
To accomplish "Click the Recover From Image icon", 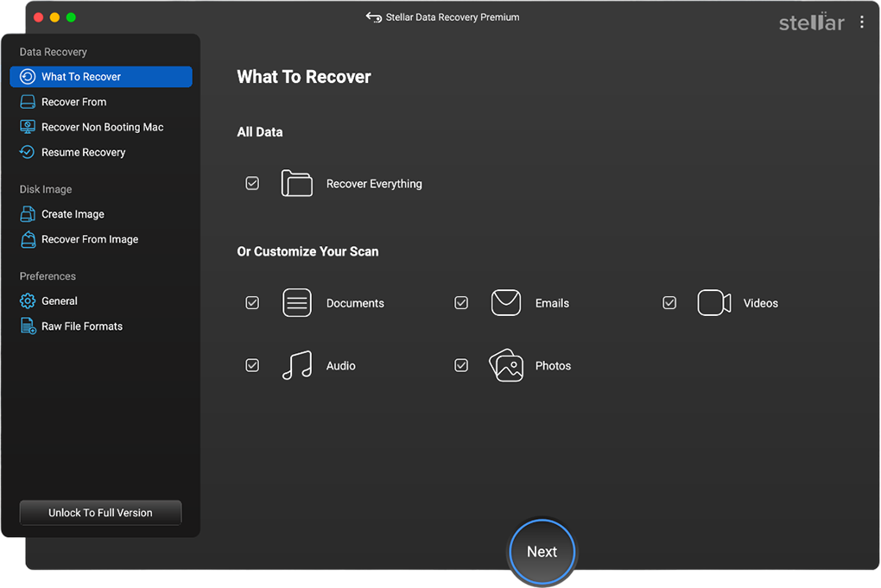I will pyautogui.click(x=28, y=239).
